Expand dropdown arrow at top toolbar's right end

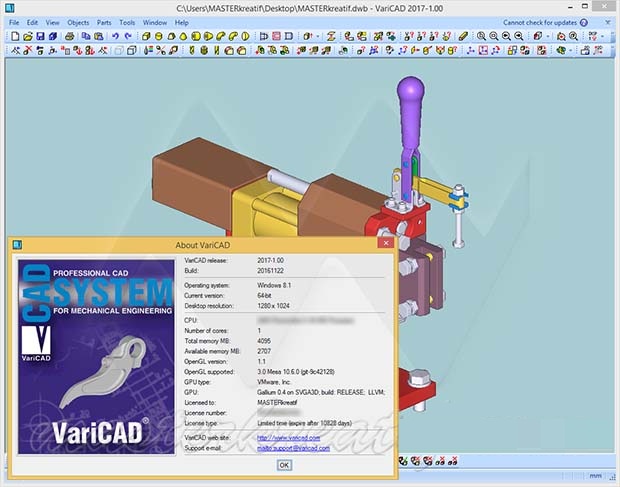click(602, 36)
